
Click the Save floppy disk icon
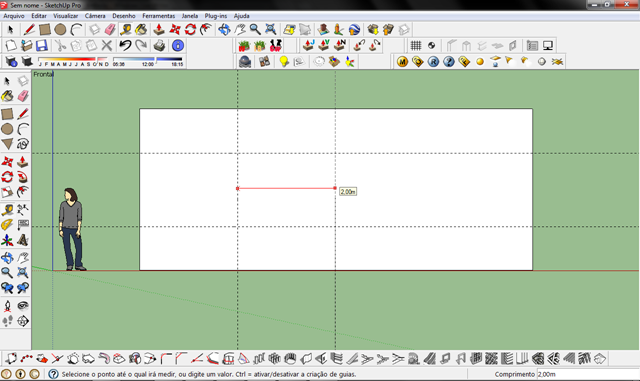pyautogui.click(x=42, y=45)
